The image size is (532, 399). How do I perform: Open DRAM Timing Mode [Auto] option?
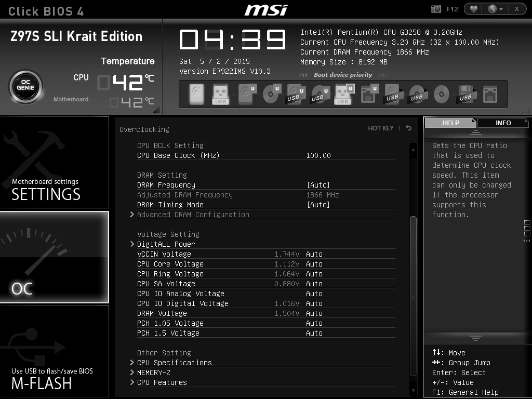click(x=318, y=205)
